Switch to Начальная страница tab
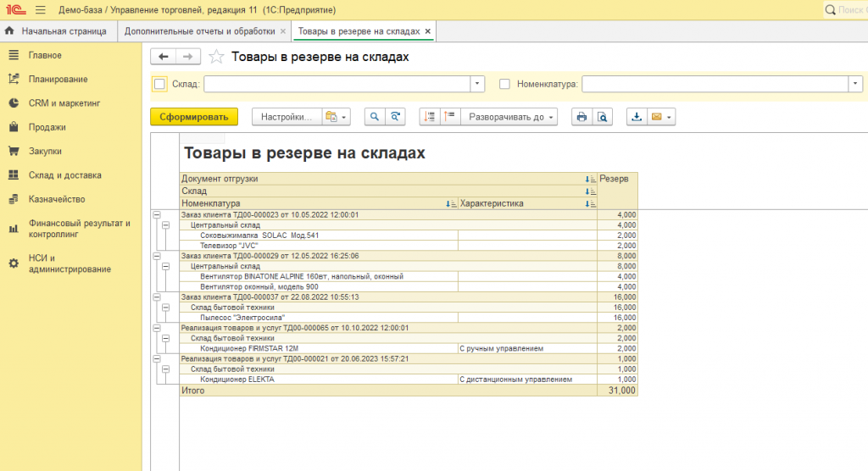 click(x=58, y=31)
